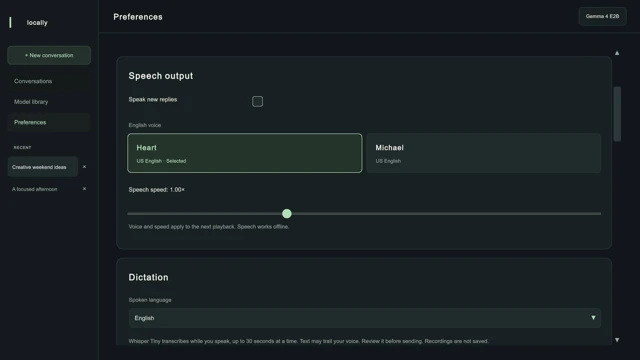Click the dropdown arrow next to English
The image size is (640, 360).
[x=593, y=318]
